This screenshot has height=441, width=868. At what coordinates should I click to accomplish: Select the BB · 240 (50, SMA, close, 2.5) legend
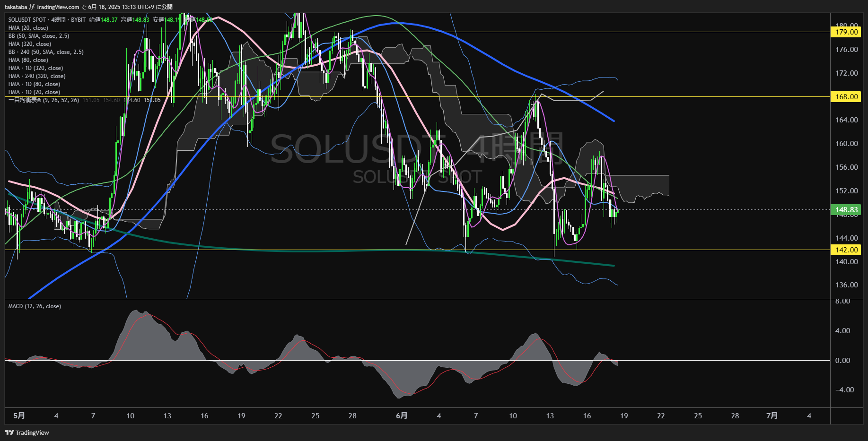click(46, 52)
